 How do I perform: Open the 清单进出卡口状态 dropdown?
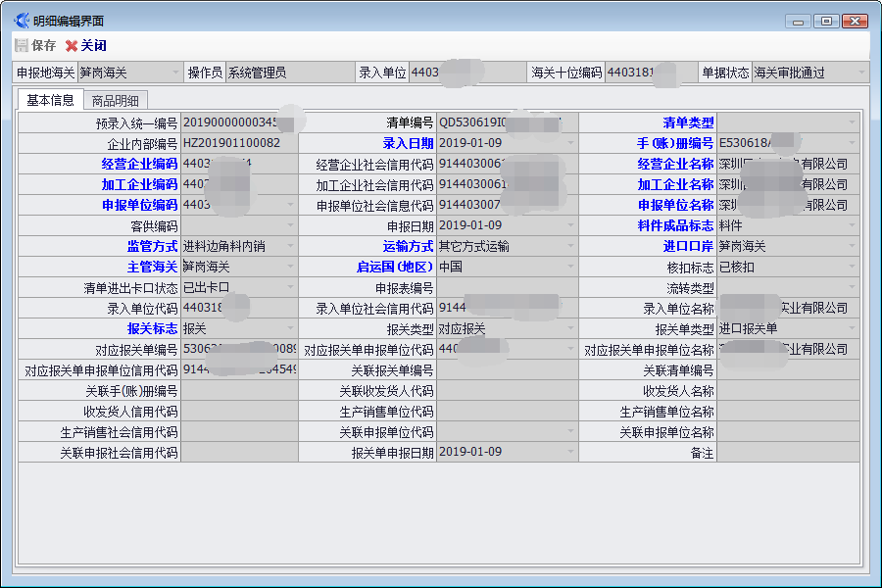tap(291, 287)
